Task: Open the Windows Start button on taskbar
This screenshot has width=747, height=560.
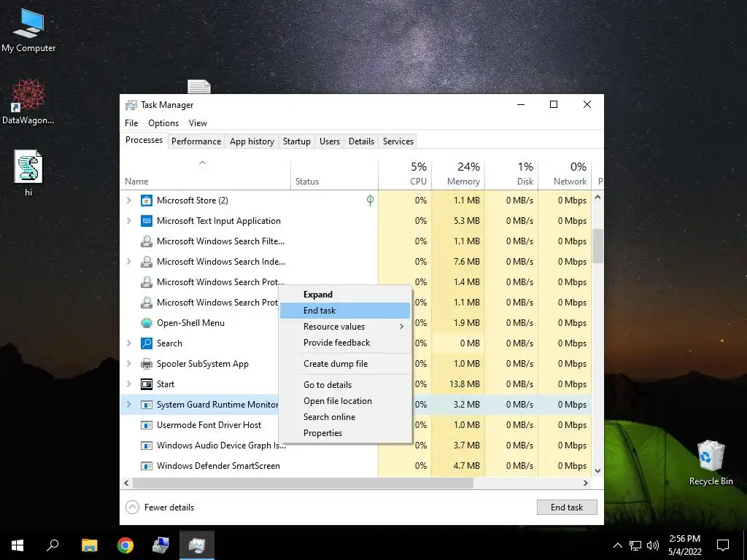Action: point(18,545)
